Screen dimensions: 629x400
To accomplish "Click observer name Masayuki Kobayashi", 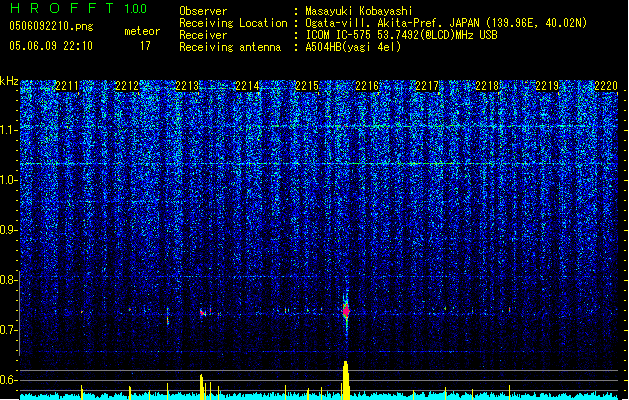I will 359,11.
